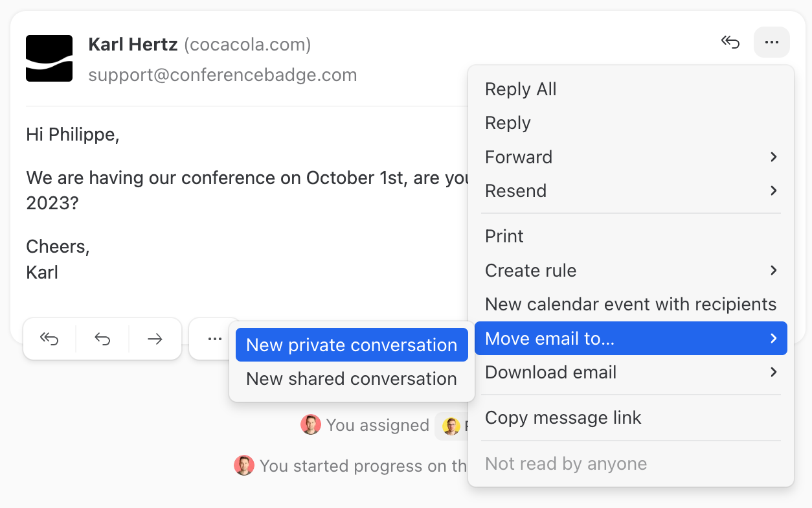812x508 pixels.
Task: Open the bottom toolbar ellipsis menu
Action: 215,339
